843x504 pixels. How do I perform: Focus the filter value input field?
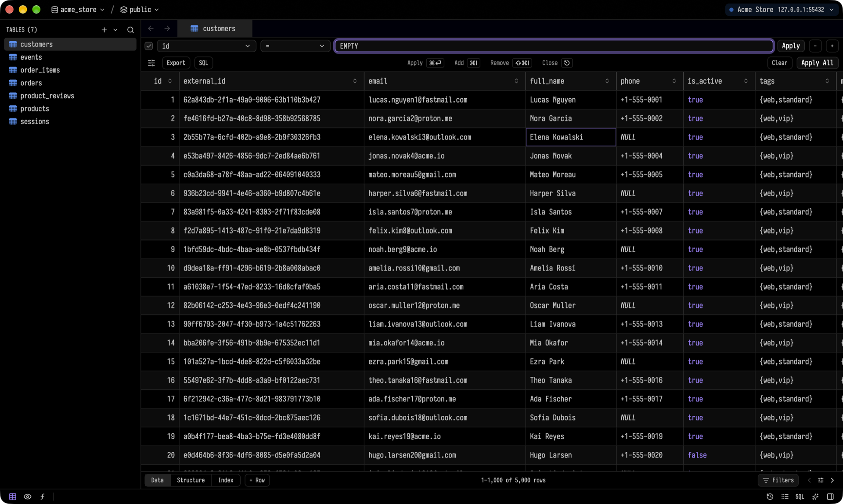coord(554,46)
